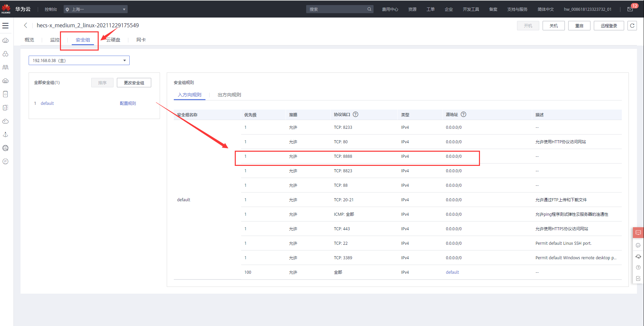Click the 开机 button
The height and width of the screenshot is (326, 644).
coord(528,26)
